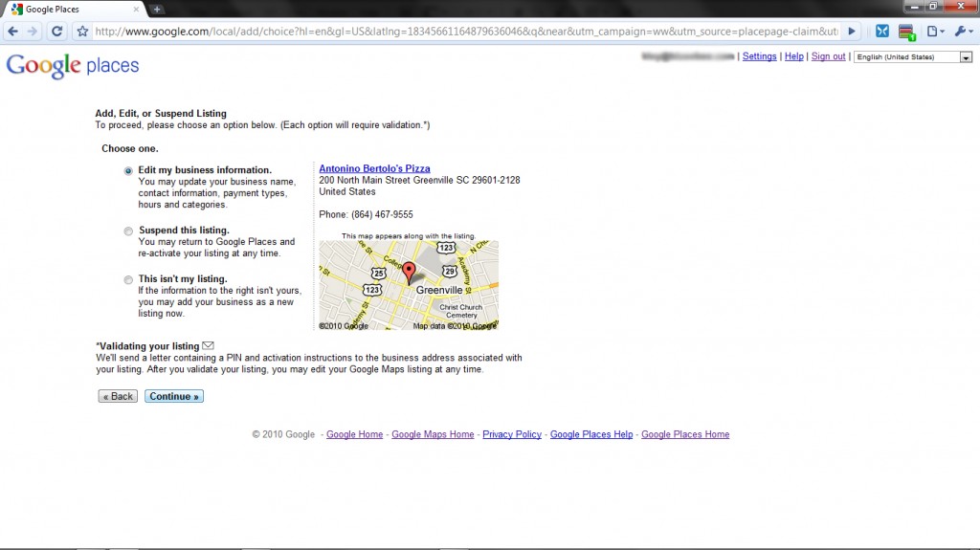Image resolution: width=980 pixels, height=550 pixels.
Task: Select Suspend this listing radio
Action: point(128,231)
